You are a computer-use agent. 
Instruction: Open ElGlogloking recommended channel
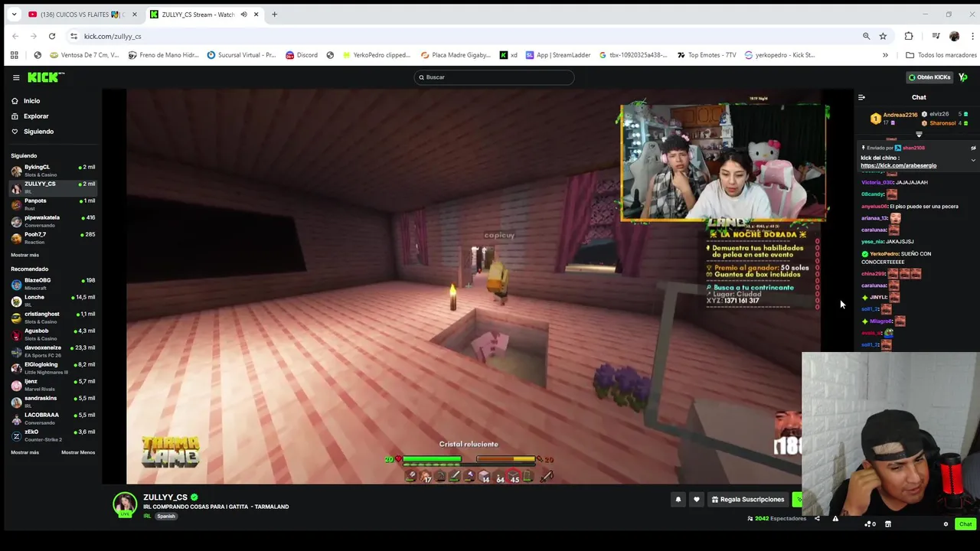(53, 367)
